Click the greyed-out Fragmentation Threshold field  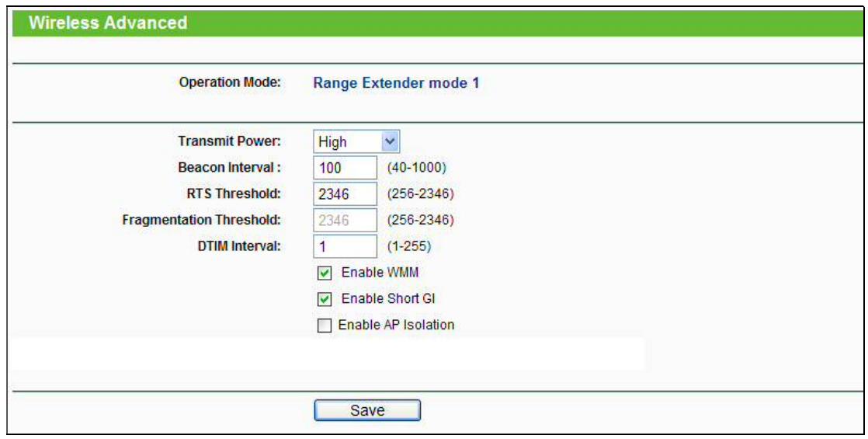coord(345,220)
